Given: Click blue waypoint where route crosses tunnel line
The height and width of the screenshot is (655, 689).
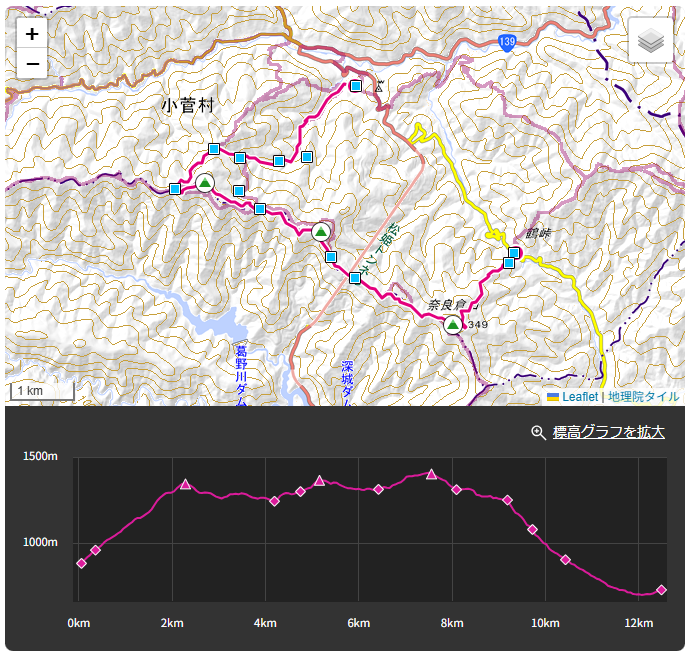Looking at the screenshot, I should [x=355, y=278].
